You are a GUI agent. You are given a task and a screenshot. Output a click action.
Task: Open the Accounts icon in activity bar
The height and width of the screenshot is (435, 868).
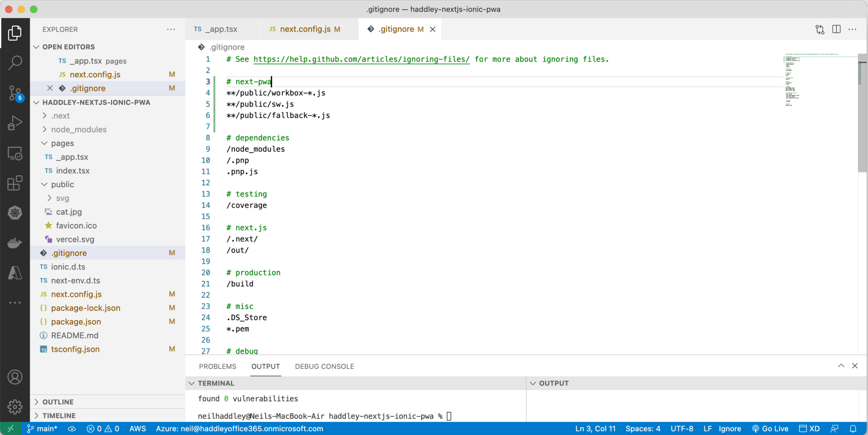[x=15, y=377]
